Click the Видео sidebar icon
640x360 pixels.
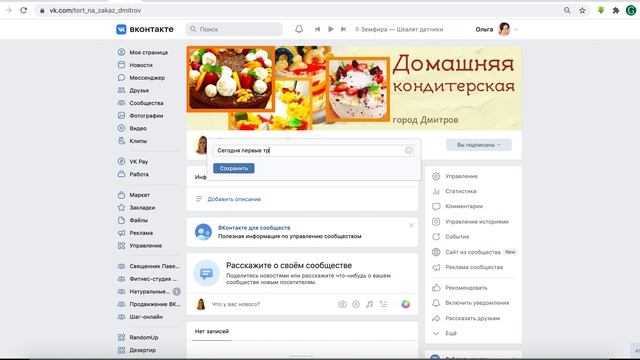tap(121, 128)
